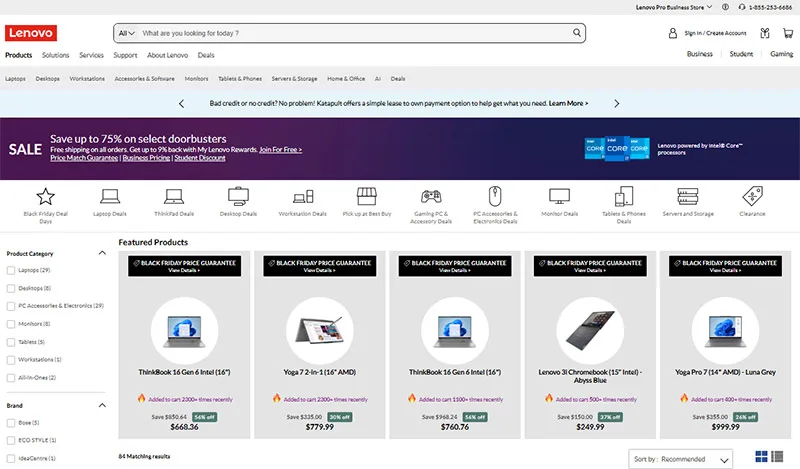Open ThinkPad Deals icon
Screen dimensions: 800x469
(x=174, y=196)
